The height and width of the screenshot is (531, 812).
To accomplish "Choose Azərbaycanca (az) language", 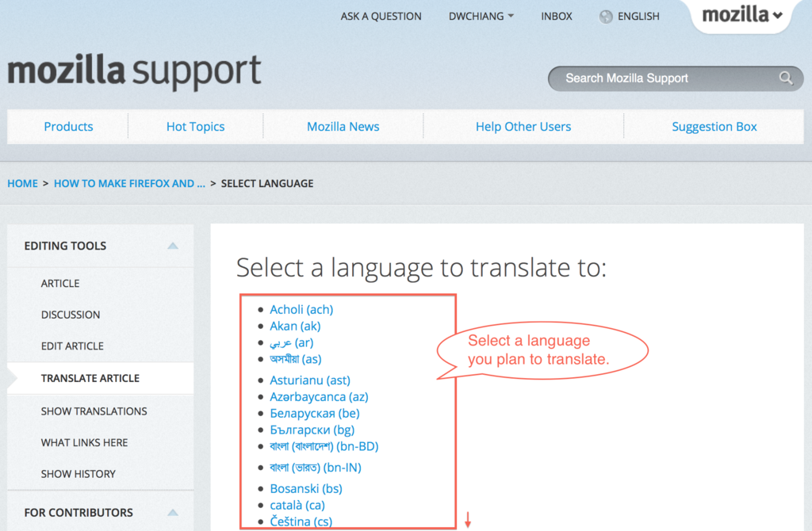I will pyautogui.click(x=319, y=397).
